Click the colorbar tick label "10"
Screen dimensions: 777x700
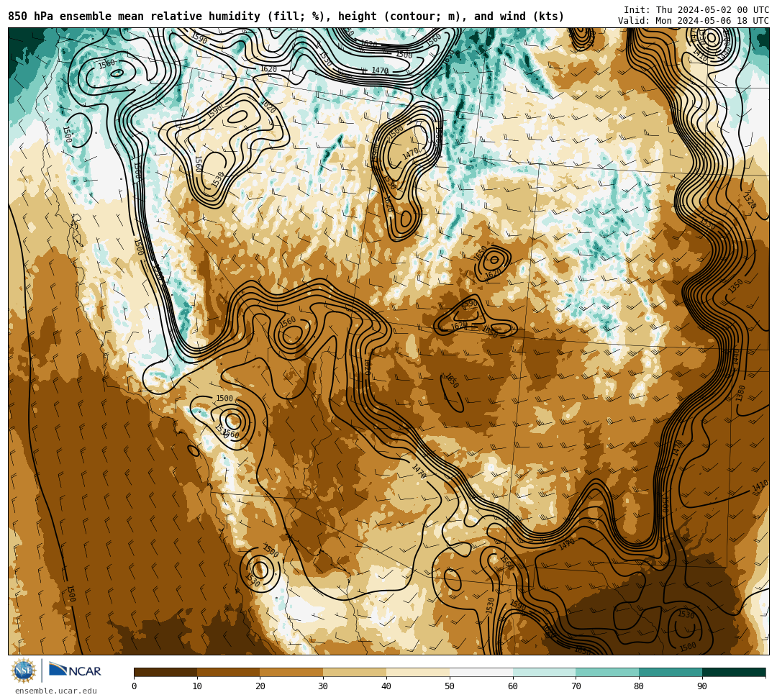click(197, 686)
